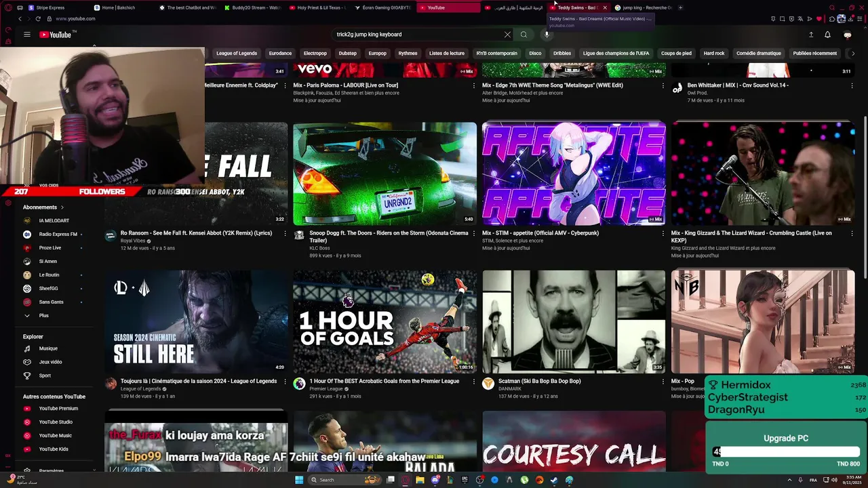Select the Hard rock filter chip
The width and height of the screenshot is (868, 488).
(x=714, y=53)
